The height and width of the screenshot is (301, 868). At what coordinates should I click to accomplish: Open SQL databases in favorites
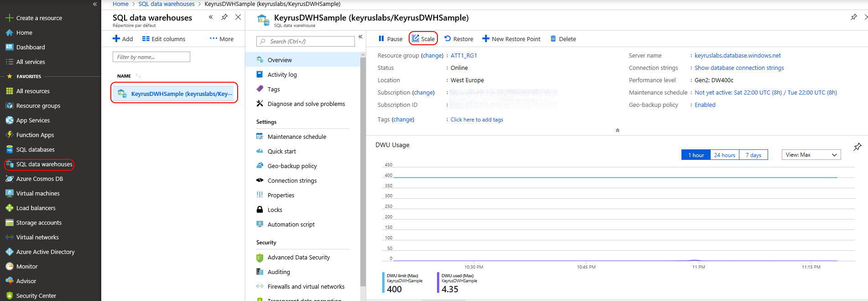[36, 149]
